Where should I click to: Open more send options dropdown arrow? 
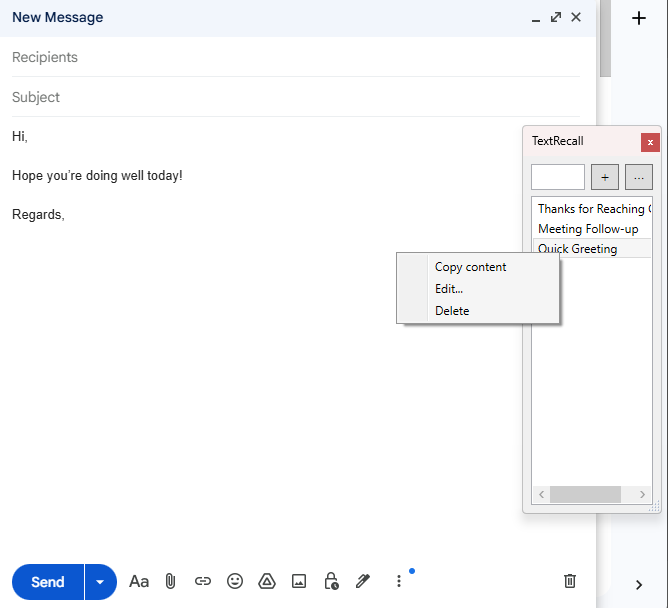pos(100,582)
